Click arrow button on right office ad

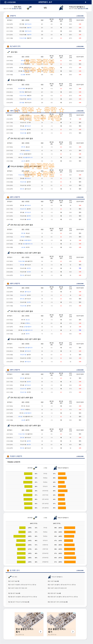click(x=73, y=632)
